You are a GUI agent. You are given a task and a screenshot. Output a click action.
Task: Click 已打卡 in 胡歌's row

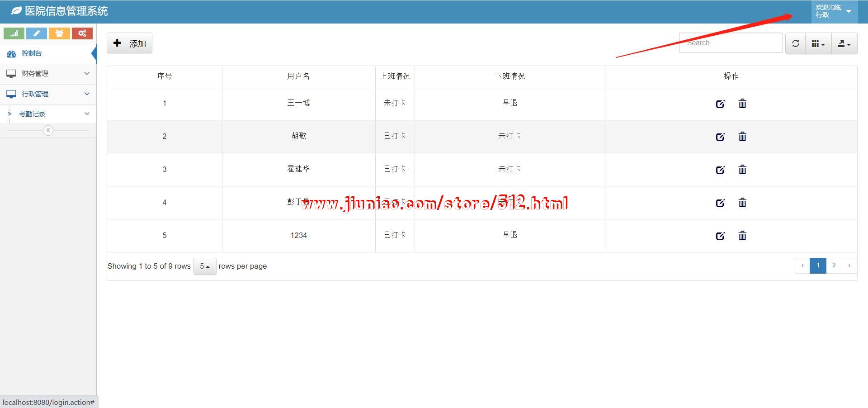coord(395,136)
